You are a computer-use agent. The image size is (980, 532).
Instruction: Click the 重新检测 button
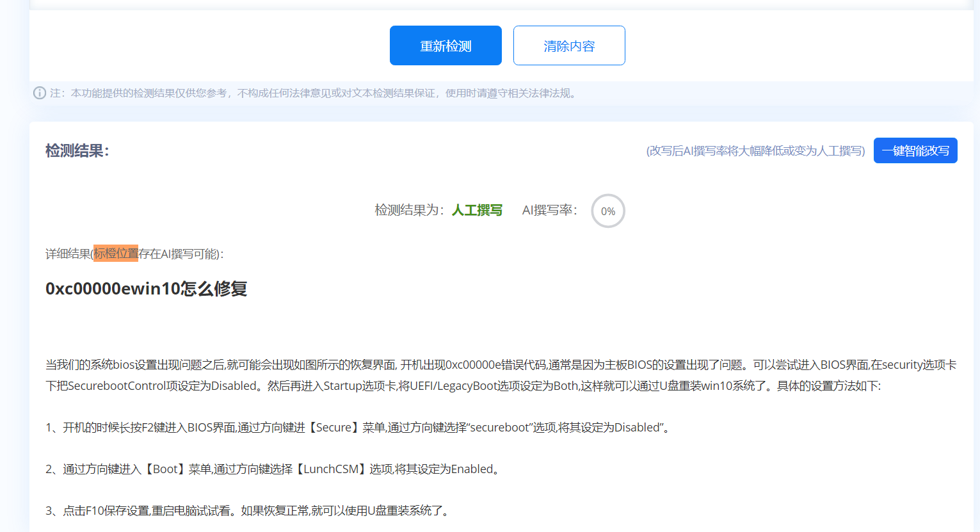(446, 45)
